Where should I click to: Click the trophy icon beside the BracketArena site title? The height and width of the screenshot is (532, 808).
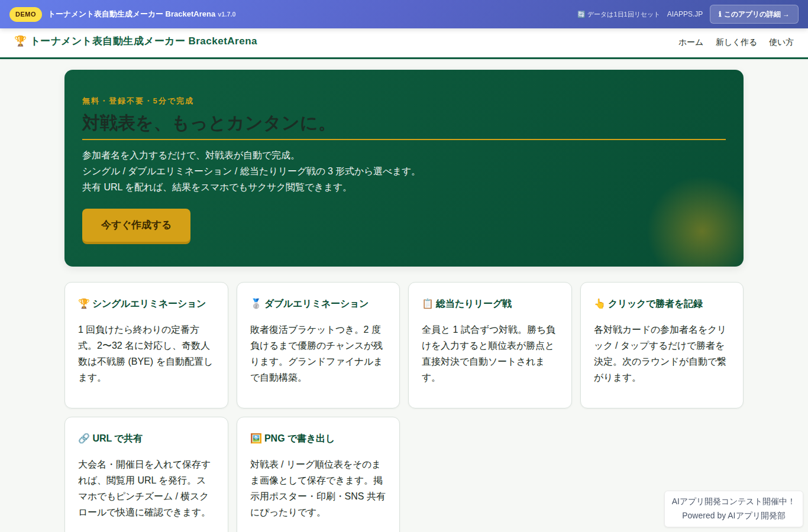pyautogui.click(x=20, y=41)
